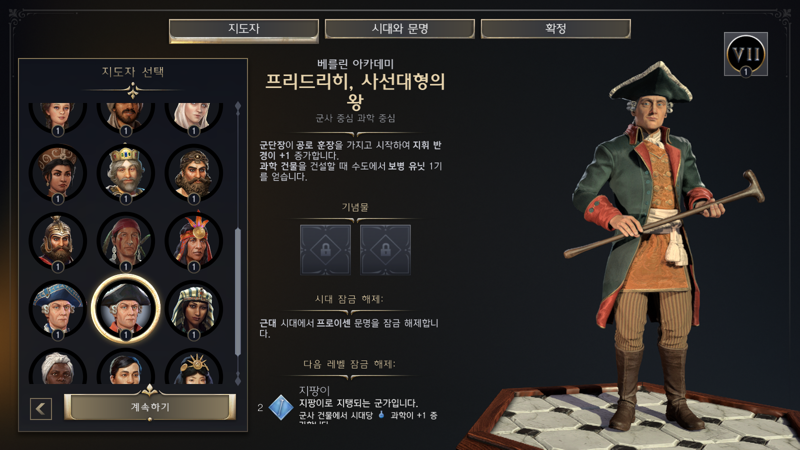The width and height of the screenshot is (800, 450).
Task: Click the highlighted Friedrich portrait
Action: coord(126,309)
